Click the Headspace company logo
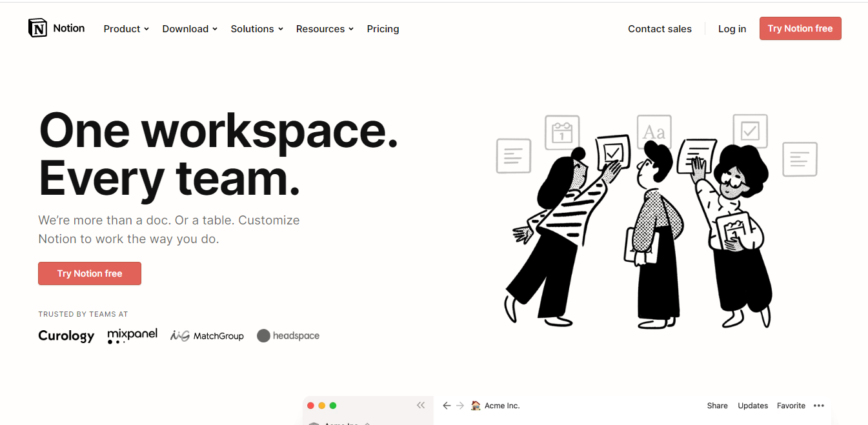Image resolution: width=868 pixels, height=425 pixels. coord(288,335)
